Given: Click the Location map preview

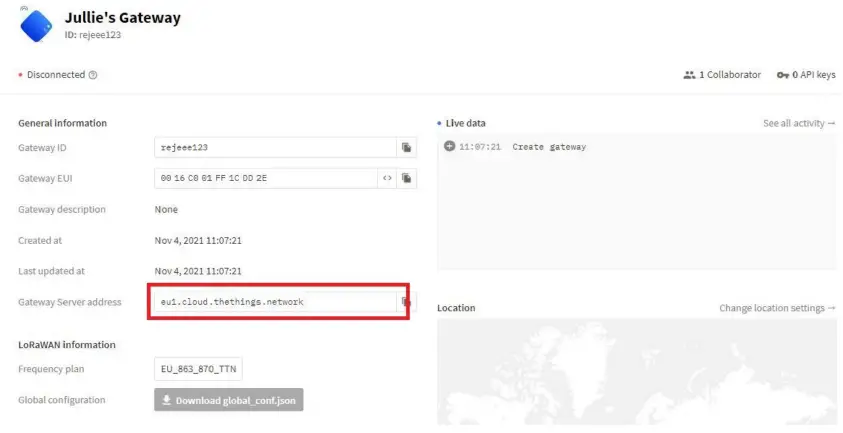Looking at the screenshot, I should [637, 372].
